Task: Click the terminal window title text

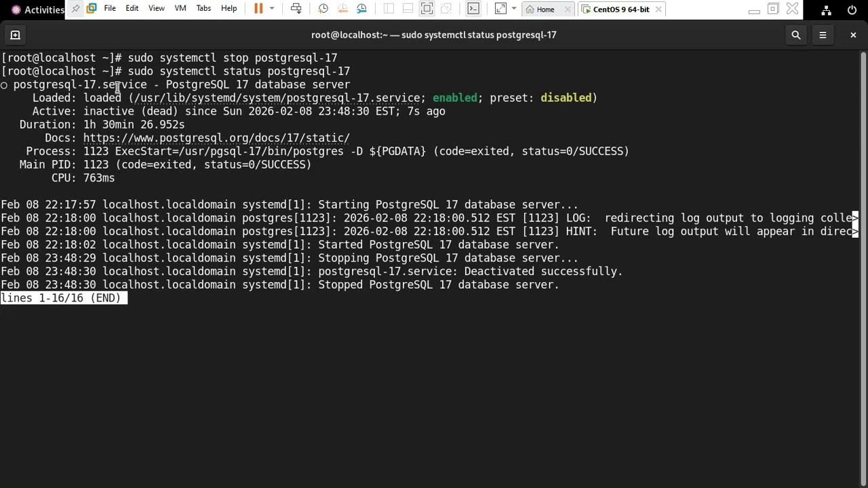Action: 434,35
